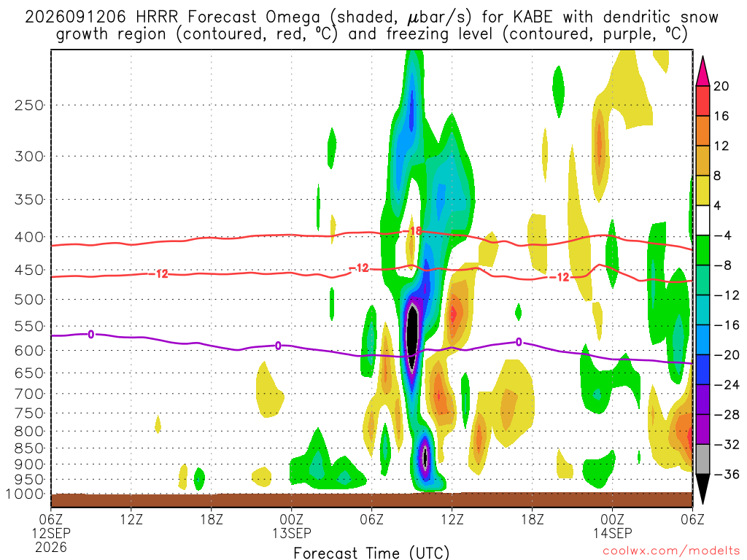Viewport: 747px width, 560px height.
Task: Click the Forecast Time (UTC) axis title
Action: 371,553
